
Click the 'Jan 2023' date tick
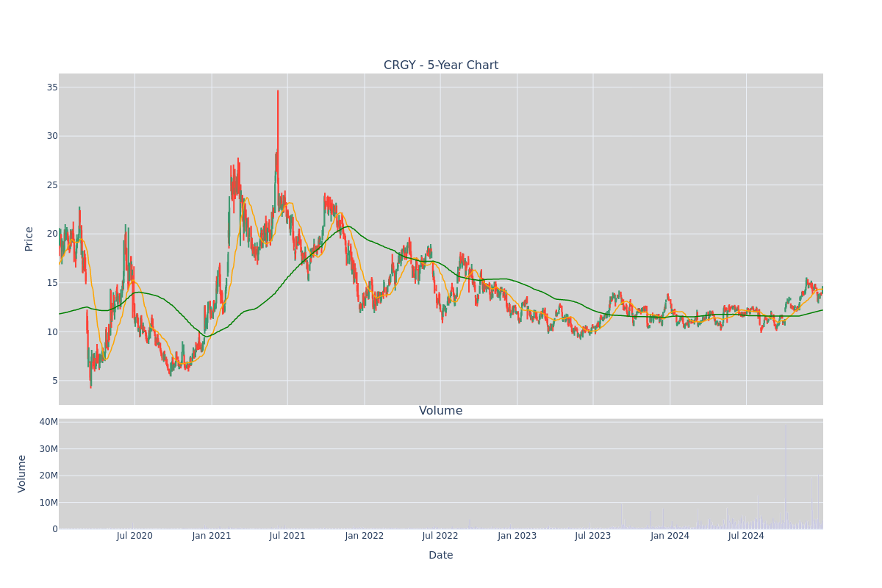tap(517, 536)
